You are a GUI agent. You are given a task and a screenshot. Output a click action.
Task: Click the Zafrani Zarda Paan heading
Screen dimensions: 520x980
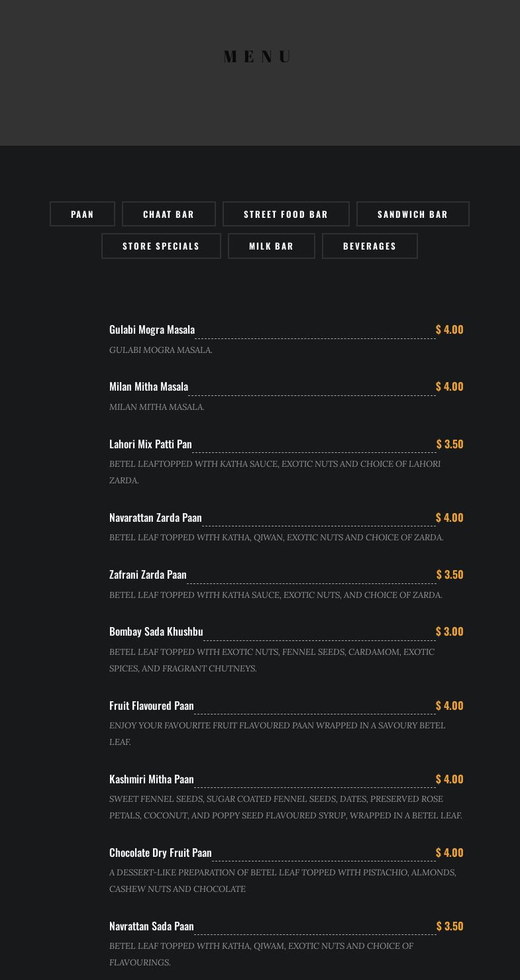pos(148,575)
